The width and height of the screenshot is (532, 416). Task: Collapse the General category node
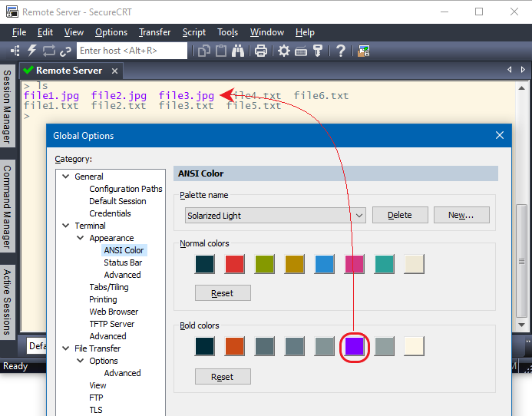click(66, 177)
